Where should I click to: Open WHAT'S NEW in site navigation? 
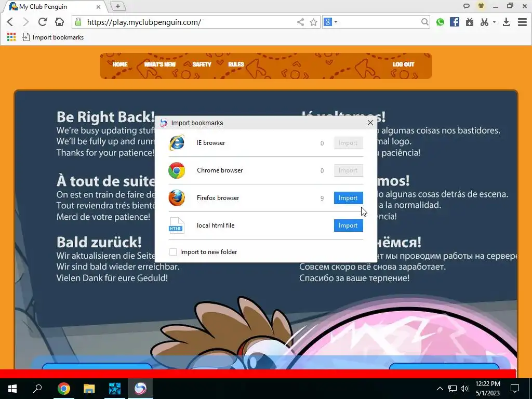click(x=160, y=64)
